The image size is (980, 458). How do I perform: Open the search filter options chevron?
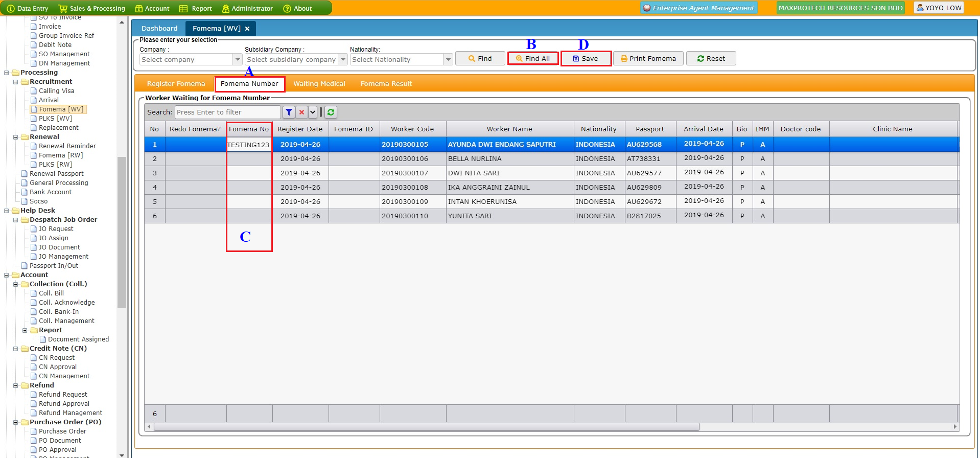coord(313,112)
